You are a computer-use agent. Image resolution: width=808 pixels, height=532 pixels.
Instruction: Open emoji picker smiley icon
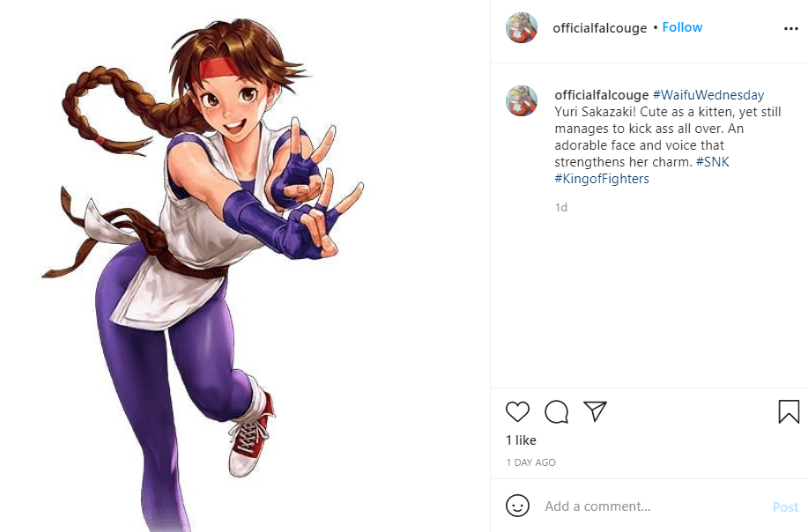coord(517,506)
